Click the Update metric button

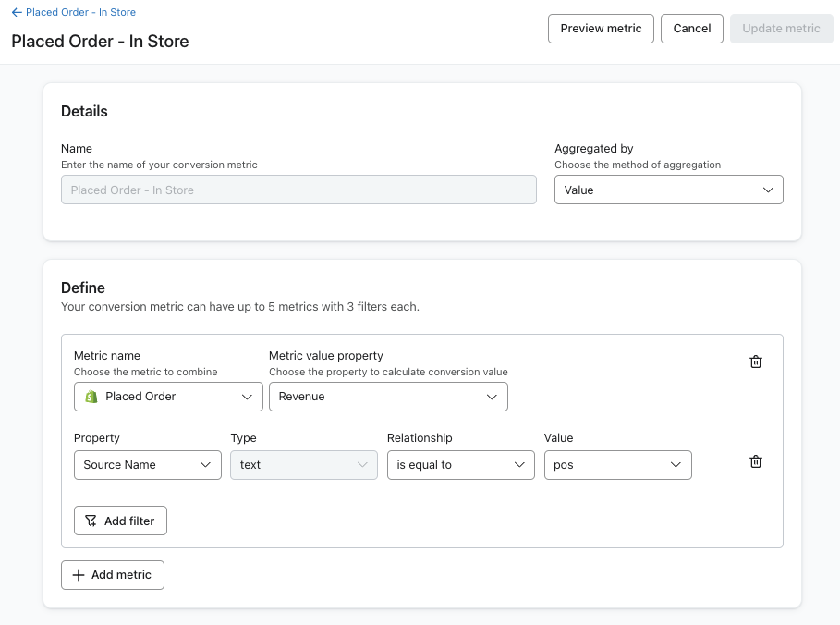pos(781,29)
